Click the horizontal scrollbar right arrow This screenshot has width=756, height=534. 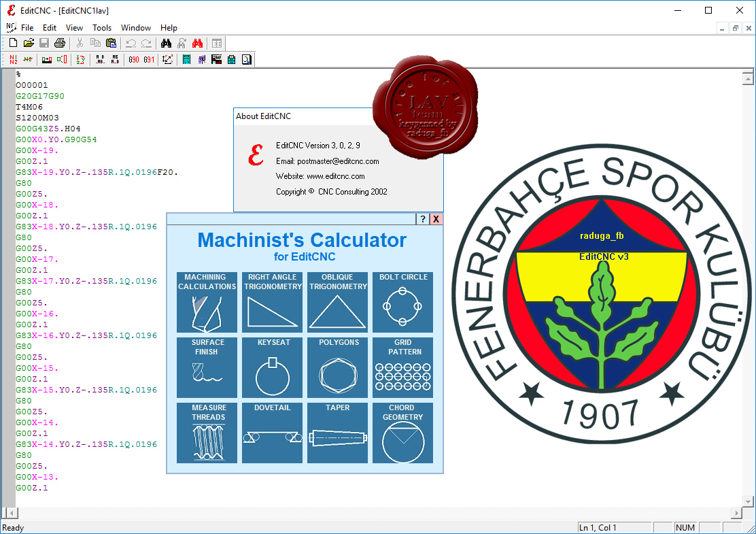[736, 513]
